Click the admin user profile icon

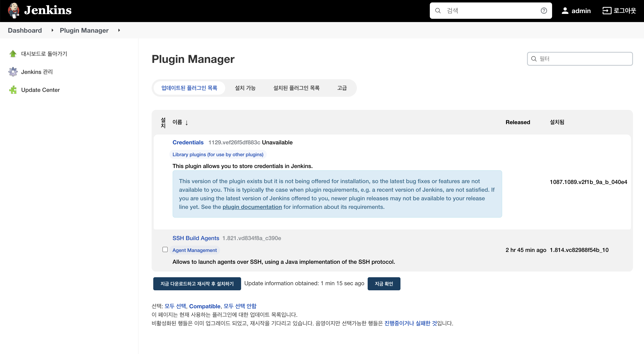point(565,11)
